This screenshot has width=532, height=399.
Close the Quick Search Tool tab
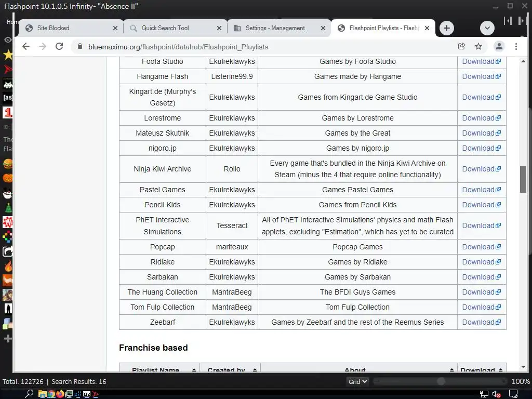click(219, 28)
